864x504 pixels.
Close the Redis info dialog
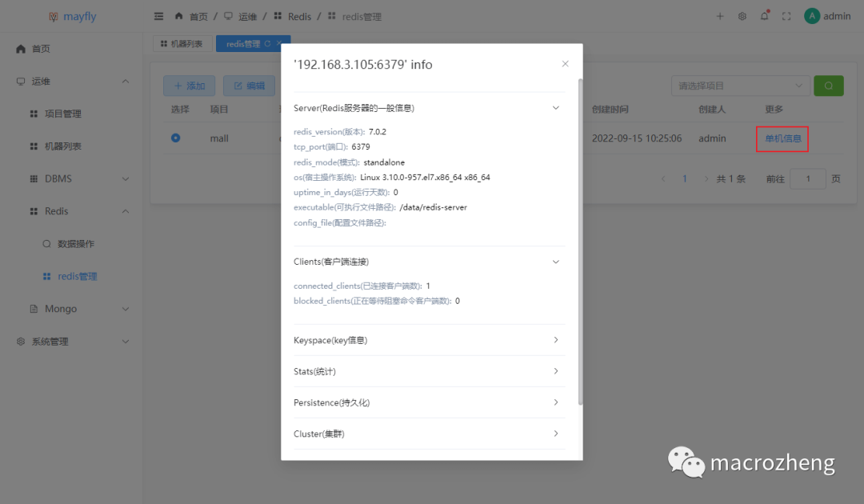565,64
